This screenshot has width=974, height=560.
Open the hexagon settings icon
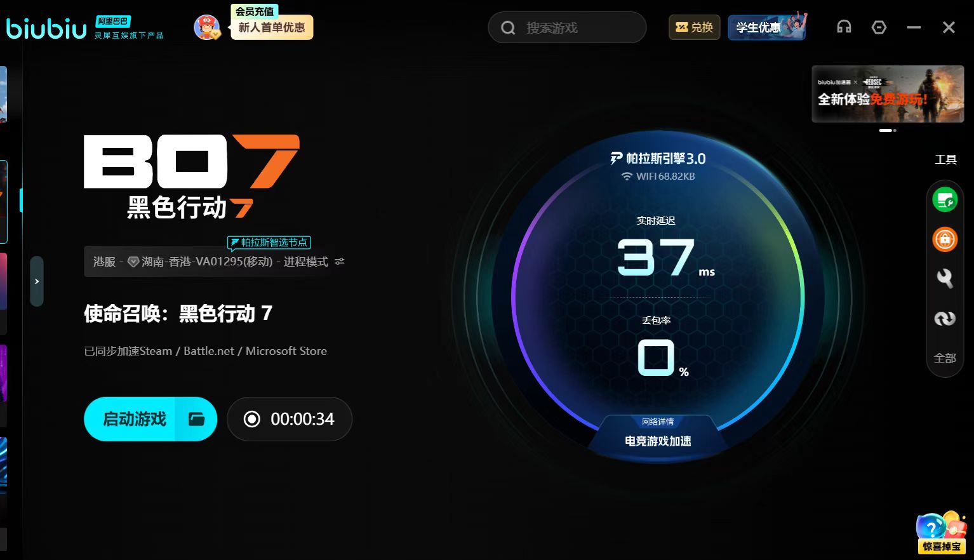(x=879, y=27)
